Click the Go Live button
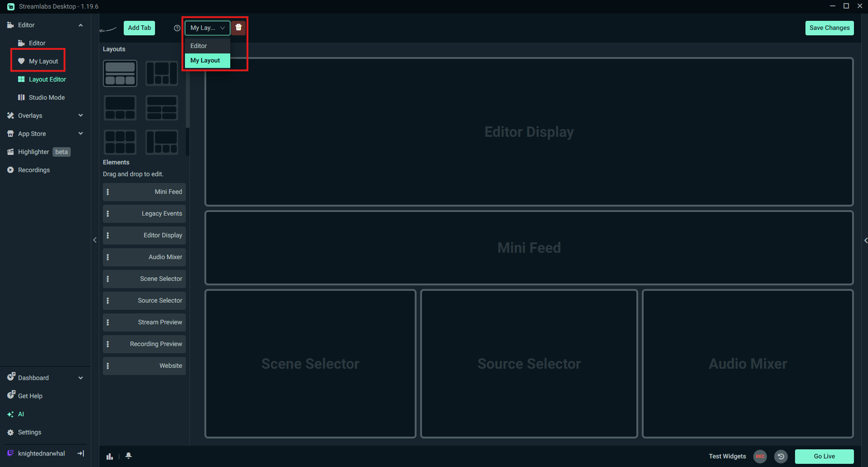This screenshot has height=467, width=868. coord(824,456)
